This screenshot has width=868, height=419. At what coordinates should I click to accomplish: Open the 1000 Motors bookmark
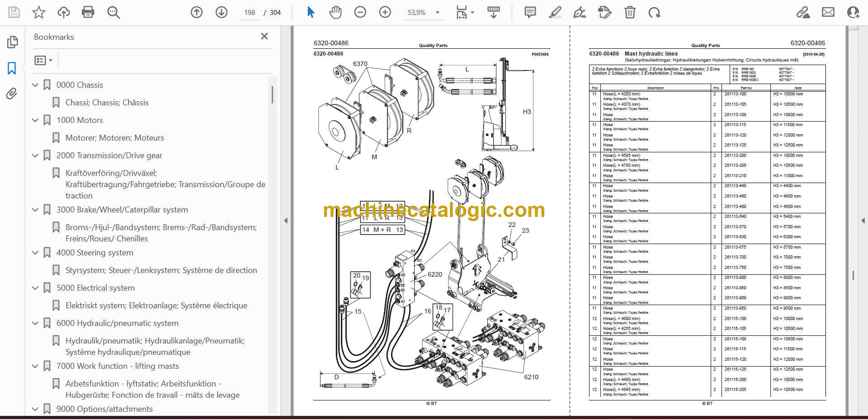point(80,120)
